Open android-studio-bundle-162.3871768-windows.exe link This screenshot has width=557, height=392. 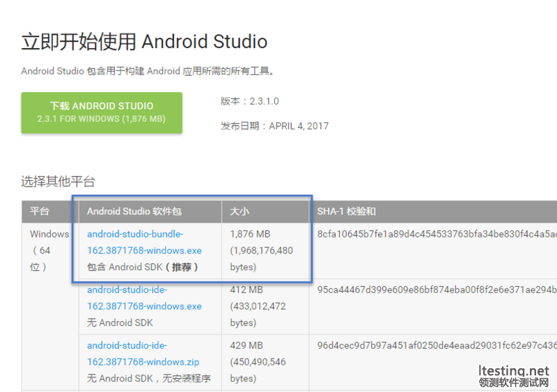(144, 242)
